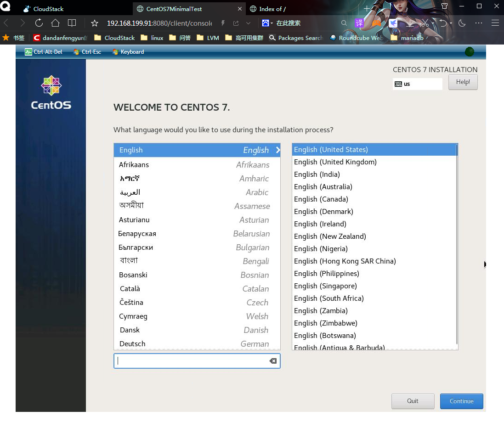The height and width of the screenshot is (433, 504).
Task: Open the 问答 bookmarks folder
Action: click(x=180, y=38)
